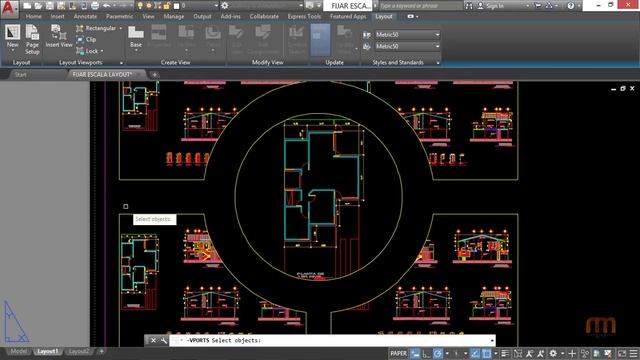Toggle Ortho mode in status bar
640x360 pixels.
pos(426,353)
